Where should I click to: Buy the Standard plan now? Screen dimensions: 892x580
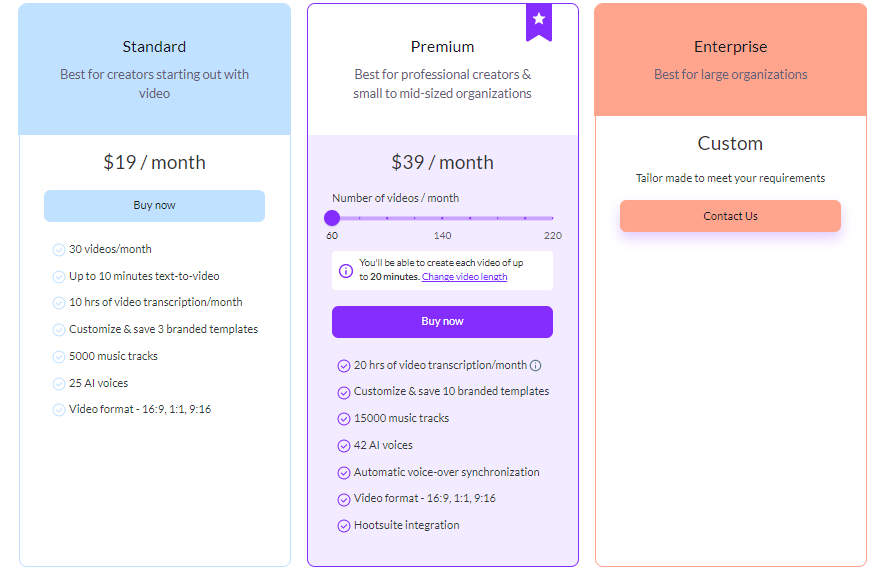click(x=154, y=206)
